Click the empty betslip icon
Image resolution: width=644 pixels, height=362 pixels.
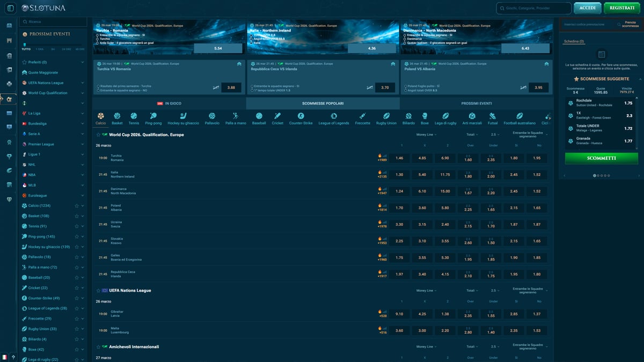pyautogui.click(x=602, y=55)
